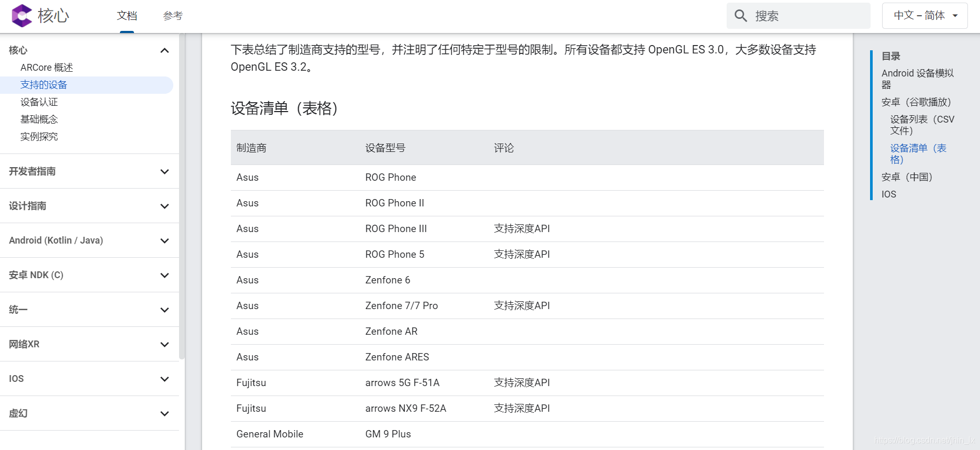Click the ROG Phone 5 cell
Image resolution: width=980 pixels, height=450 pixels.
tap(395, 255)
